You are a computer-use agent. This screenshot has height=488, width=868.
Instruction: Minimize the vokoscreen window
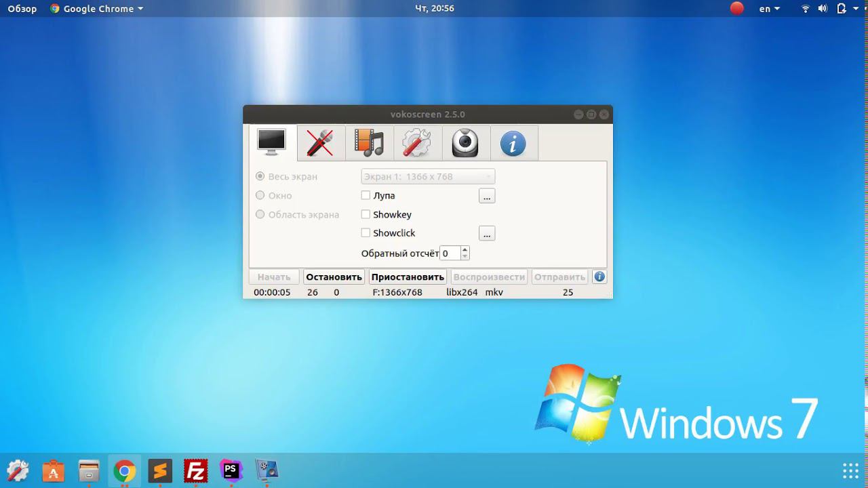point(578,115)
